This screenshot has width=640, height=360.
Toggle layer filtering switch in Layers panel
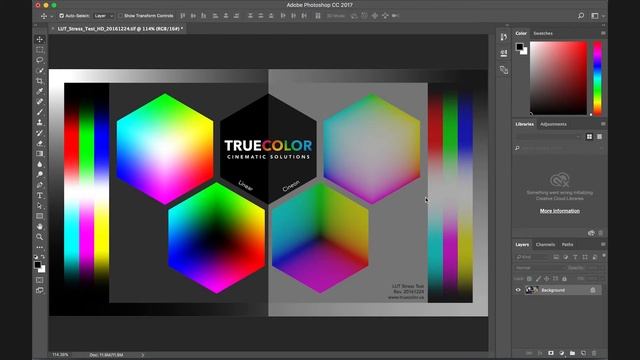click(604, 256)
